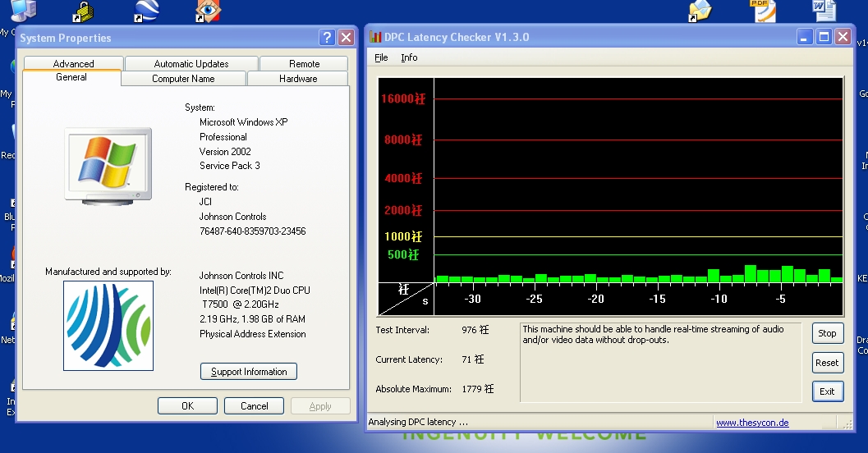Click the tallest green latency bar

(x=751, y=274)
